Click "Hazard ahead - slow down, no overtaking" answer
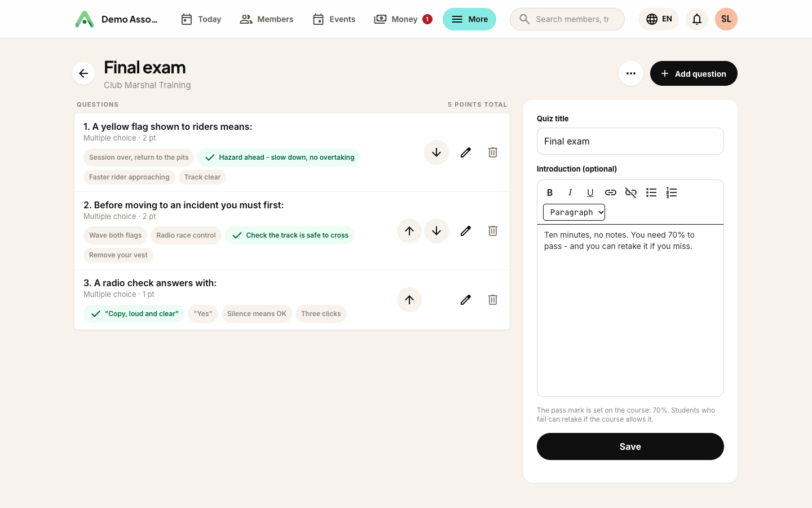812x508 pixels. 279,157
